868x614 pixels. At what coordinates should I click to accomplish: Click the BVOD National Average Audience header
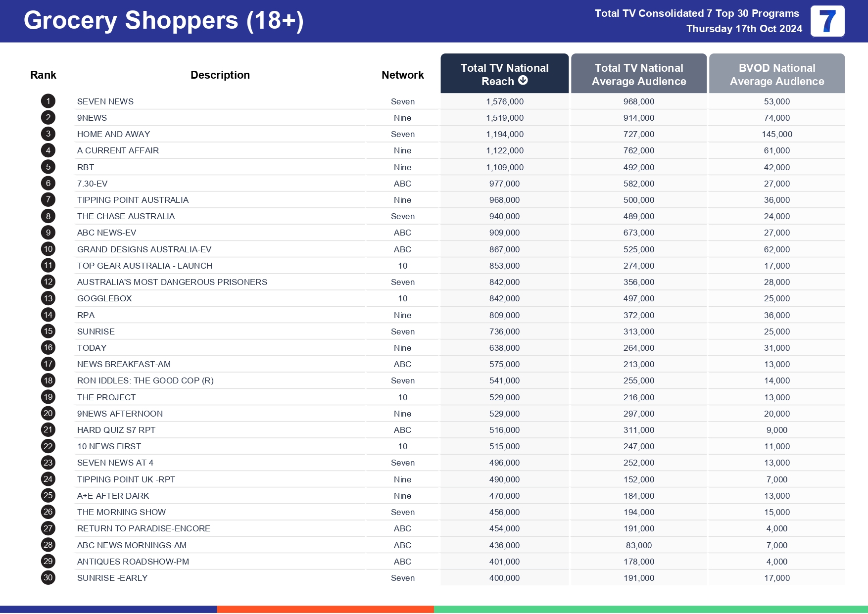(x=776, y=74)
